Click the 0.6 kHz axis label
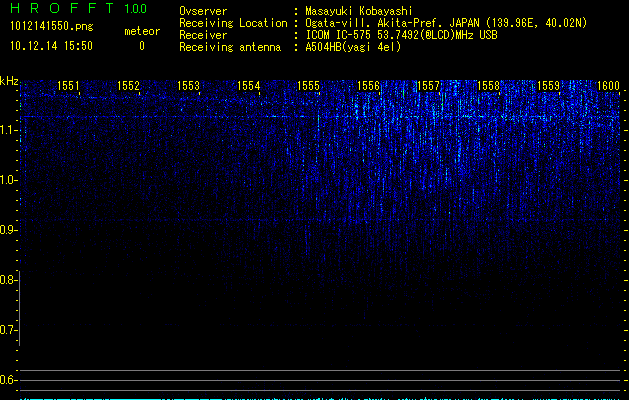The height and width of the screenshot is (400, 629). tap(9, 380)
